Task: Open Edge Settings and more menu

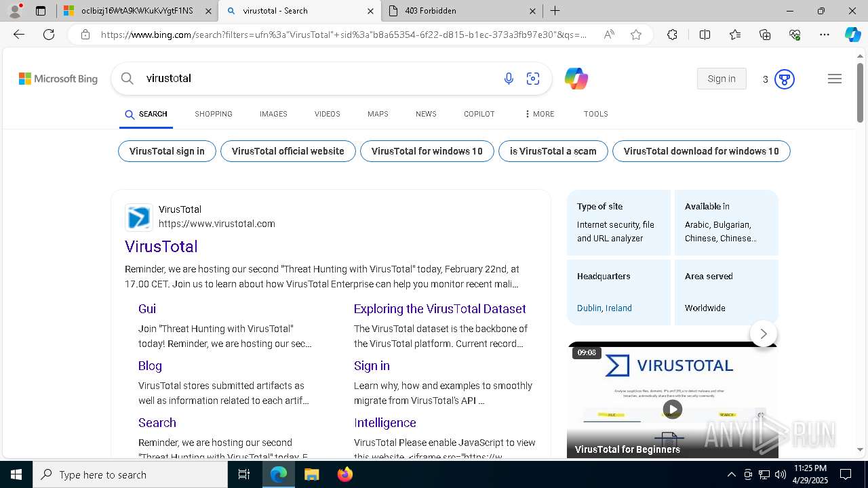Action: pyautogui.click(x=825, y=35)
